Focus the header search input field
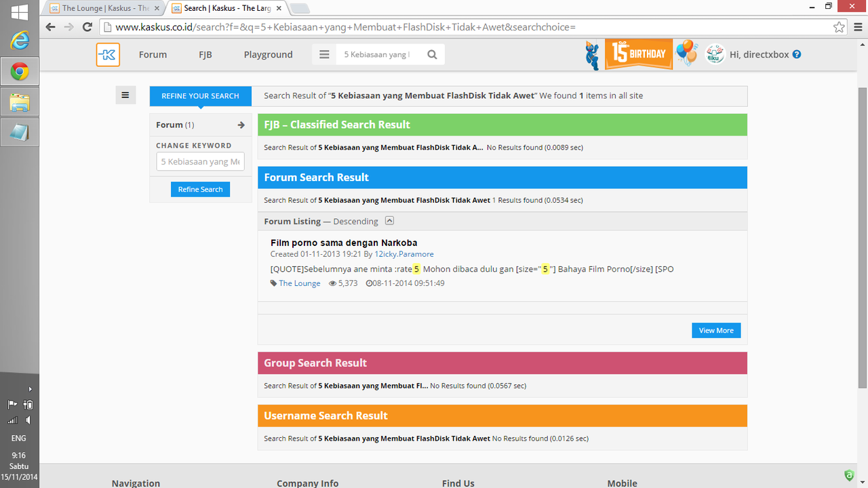The width and height of the screenshot is (868, 488). 378,55
